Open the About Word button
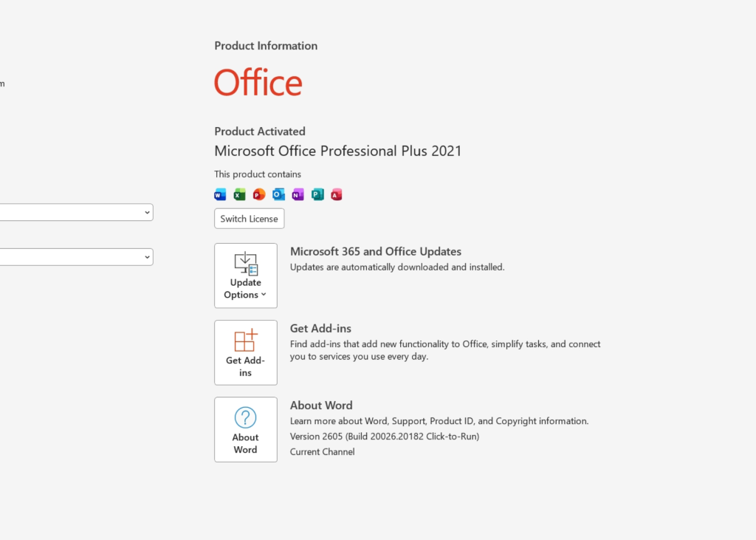756x540 pixels. click(x=246, y=429)
